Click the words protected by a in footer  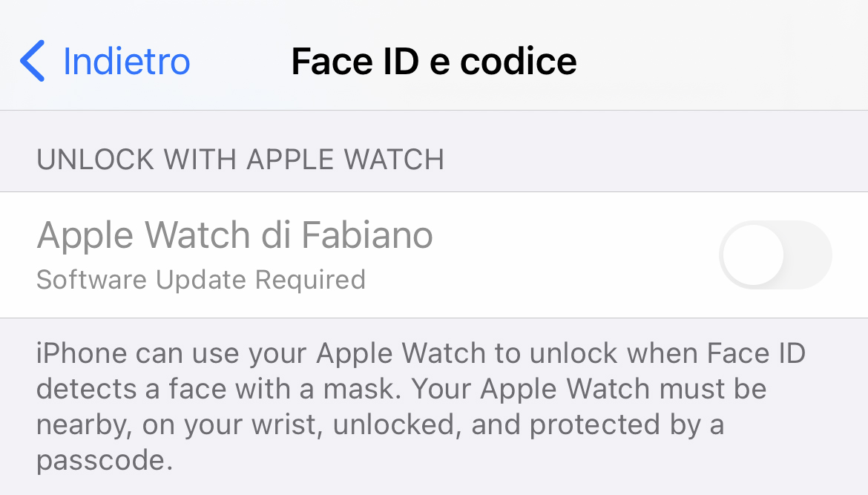(x=627, y=424)
